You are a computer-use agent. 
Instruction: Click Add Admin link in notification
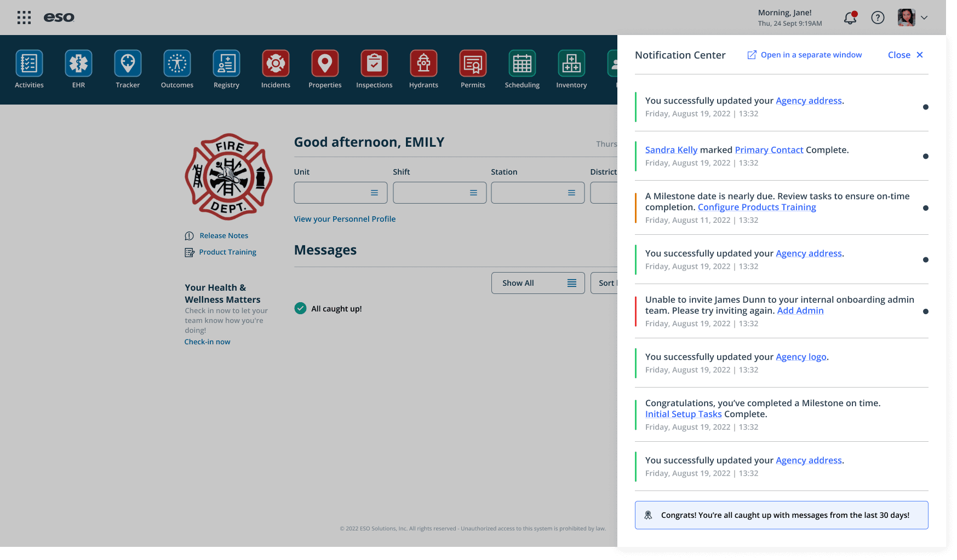[800, 310]
